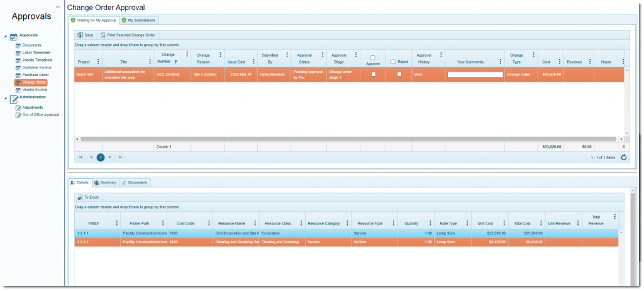Open the column menu icon for Title
The image size is (644, 291).
tap(150, 62)
